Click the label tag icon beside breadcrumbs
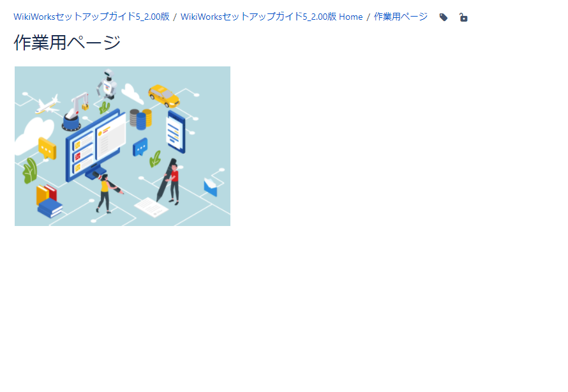568x392 pixels. (444, 17)
